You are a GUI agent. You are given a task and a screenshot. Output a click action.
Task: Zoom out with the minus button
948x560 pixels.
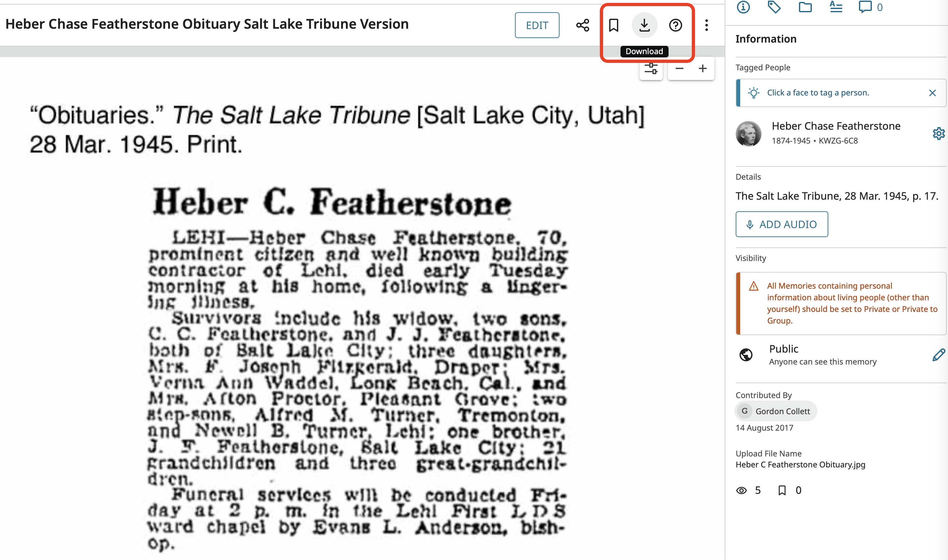(x=679, y=69)
